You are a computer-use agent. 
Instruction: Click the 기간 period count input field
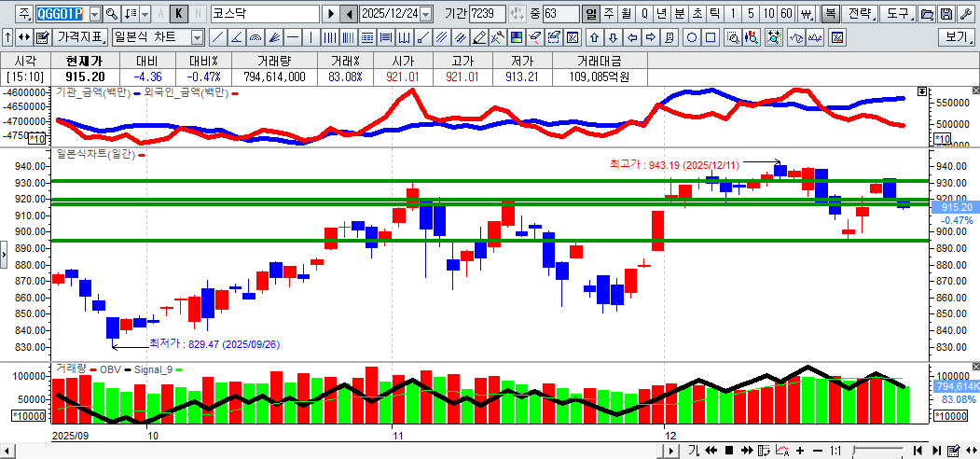pos(488,14)
